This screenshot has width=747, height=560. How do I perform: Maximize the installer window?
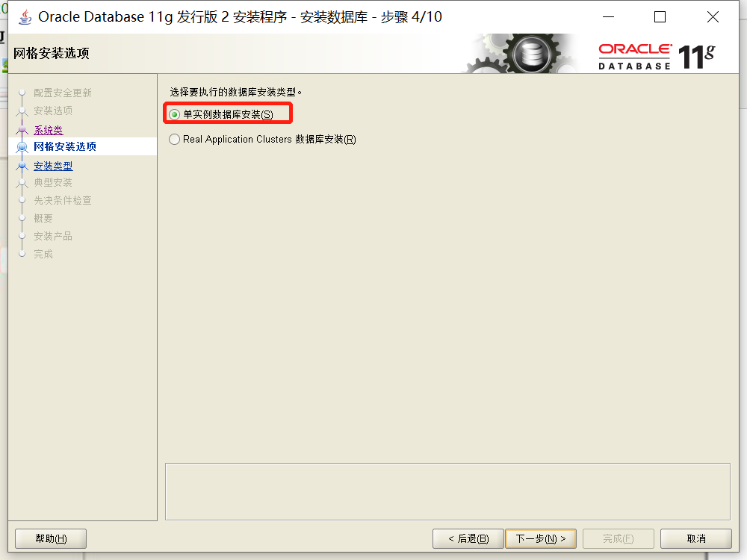(x=660, y=17)
